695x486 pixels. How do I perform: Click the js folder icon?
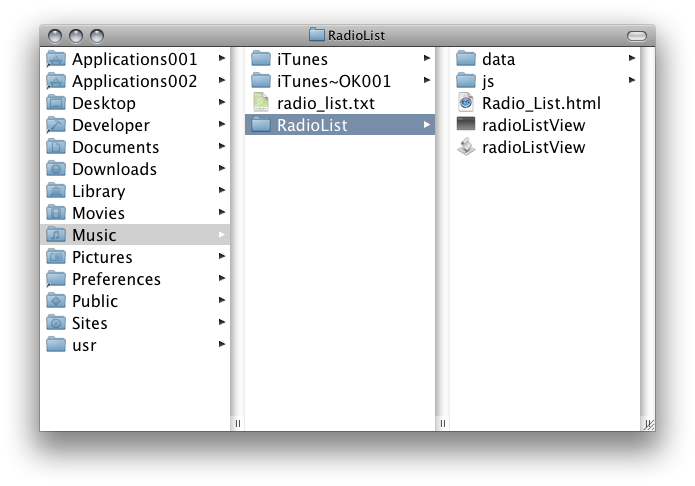(466, 81)
